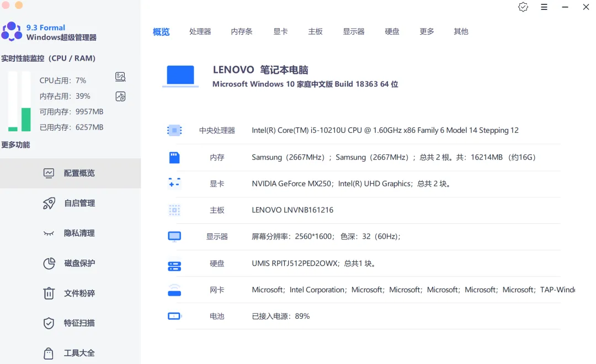Click the green memory usage bar
The image size is (596, 364).
(x=26, y=119)
